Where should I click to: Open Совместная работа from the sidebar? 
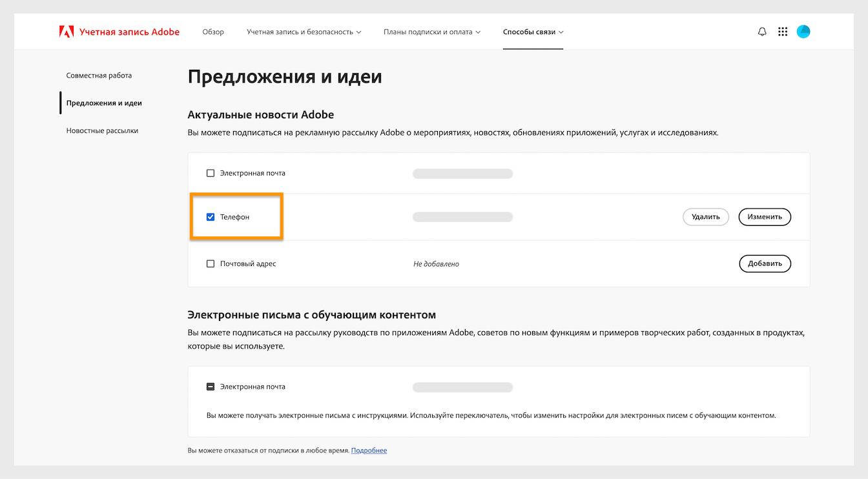(99, 75)
